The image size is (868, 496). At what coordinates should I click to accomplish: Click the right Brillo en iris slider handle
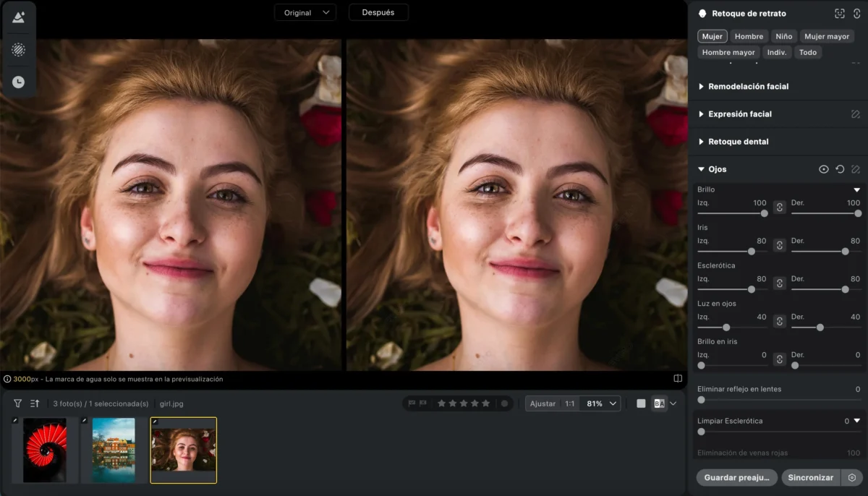[x=795, y=366]
